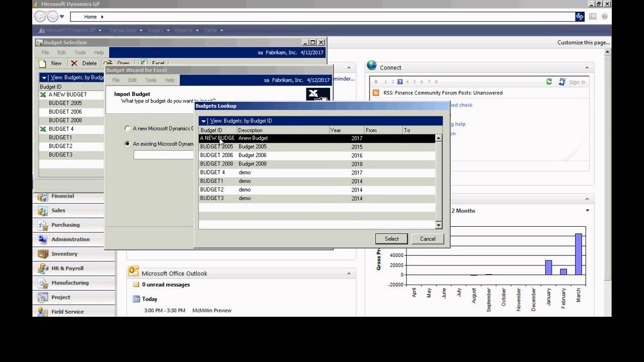Click Excel icon beside BUDGET 4
This screenshot has height=362, width=644.
coord(43,129)
